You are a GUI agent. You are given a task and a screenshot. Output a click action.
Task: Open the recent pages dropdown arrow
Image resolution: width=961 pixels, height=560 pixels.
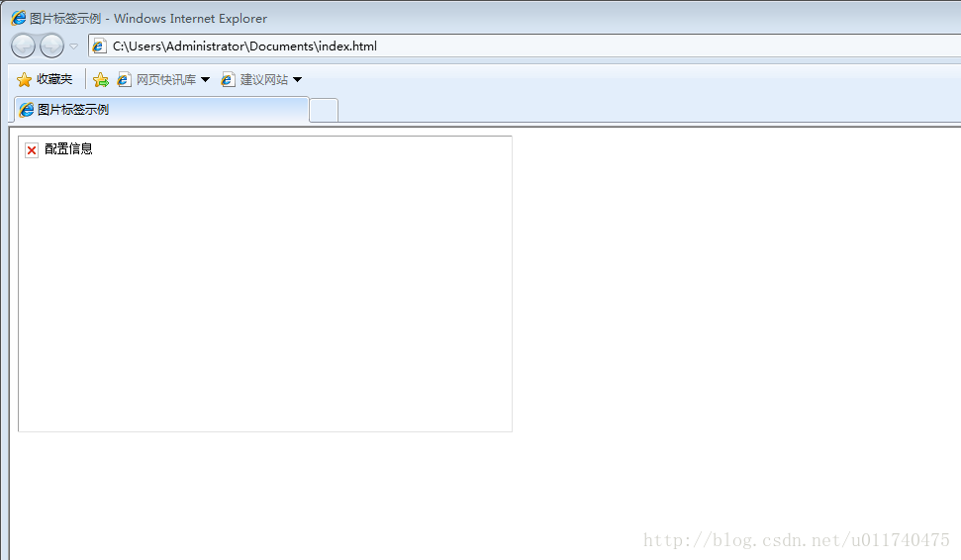pyautogui.click(x=73, y=47)
